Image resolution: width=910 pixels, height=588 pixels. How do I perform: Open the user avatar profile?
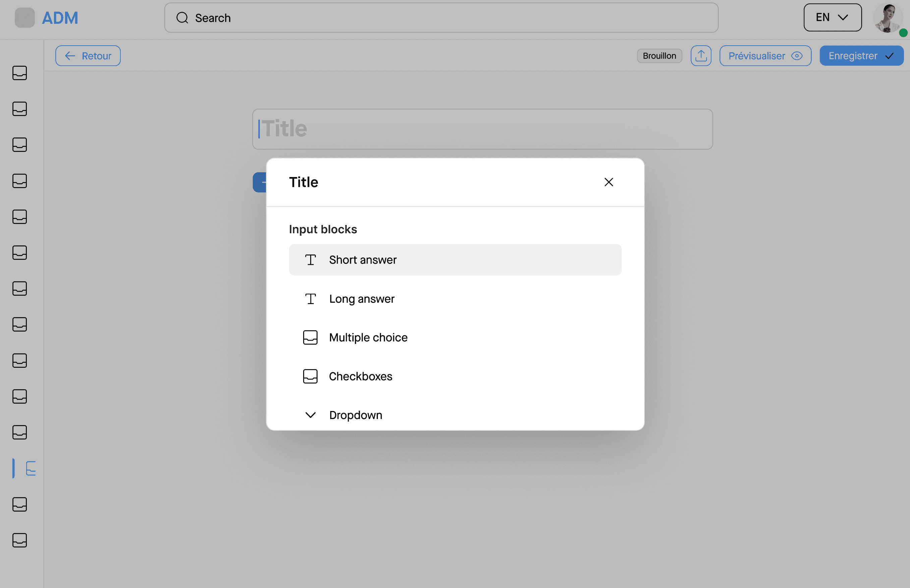click(x=888, y=18)
